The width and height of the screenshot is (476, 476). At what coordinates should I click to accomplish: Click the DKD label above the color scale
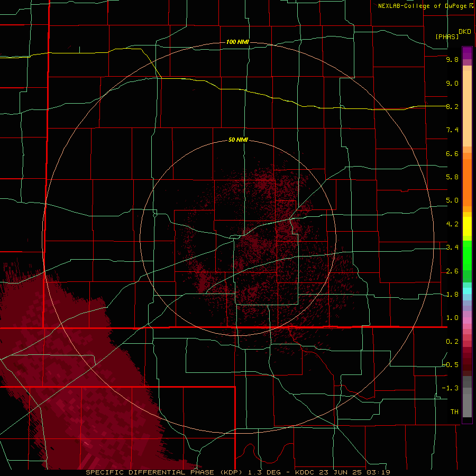click(x=465, y=32)
